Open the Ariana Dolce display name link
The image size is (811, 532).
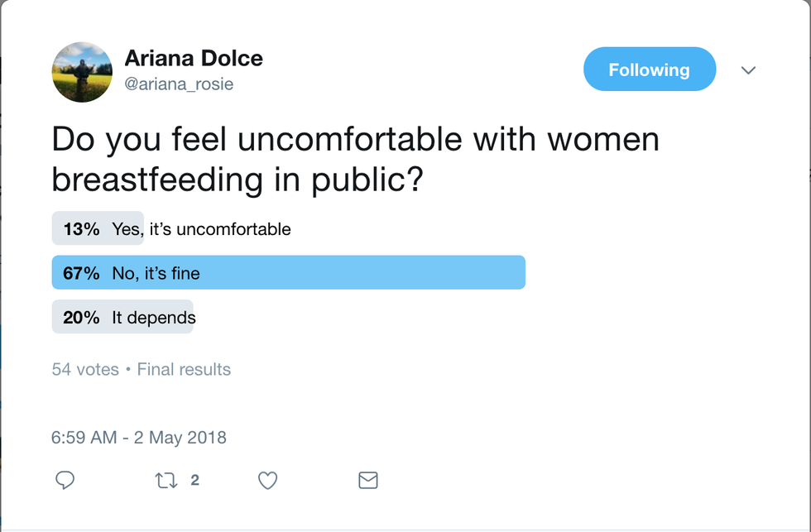193,59
